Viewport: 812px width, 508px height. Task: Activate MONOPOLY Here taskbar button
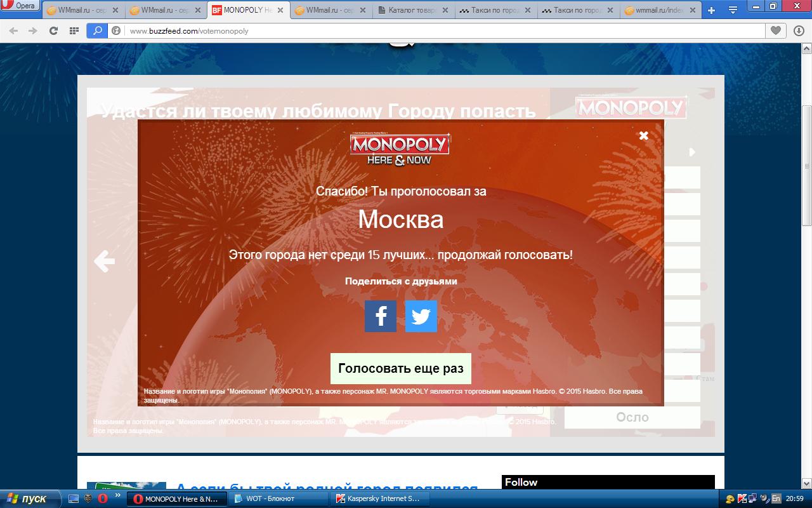pos(176,499)
